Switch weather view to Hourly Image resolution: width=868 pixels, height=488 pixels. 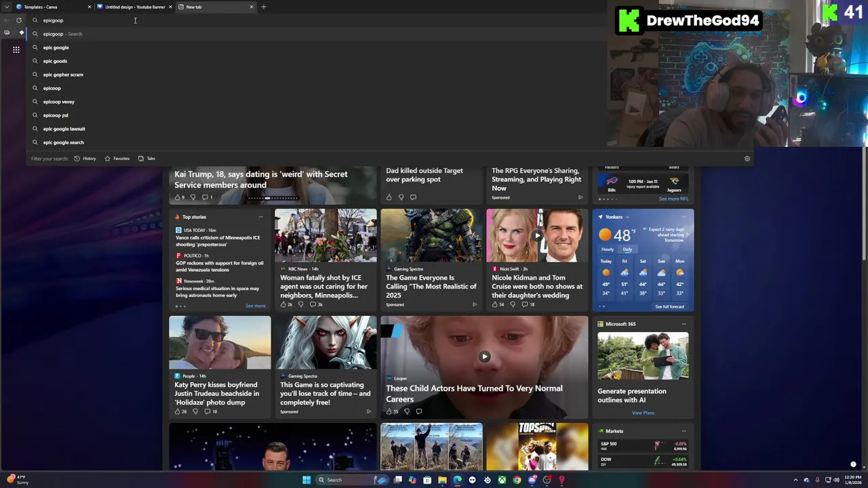click(607, 249)
